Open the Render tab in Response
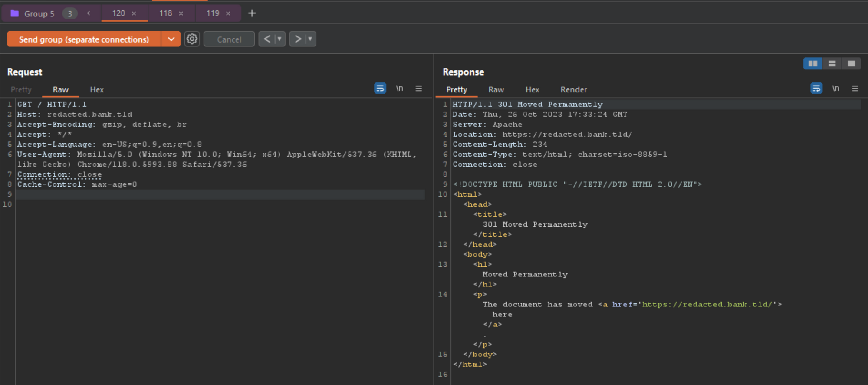868x385 pixels. [x=573, y=89]
